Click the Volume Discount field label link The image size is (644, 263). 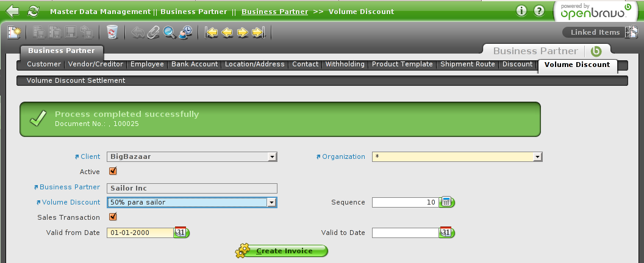pyautogui.click(x=71, y=202)
